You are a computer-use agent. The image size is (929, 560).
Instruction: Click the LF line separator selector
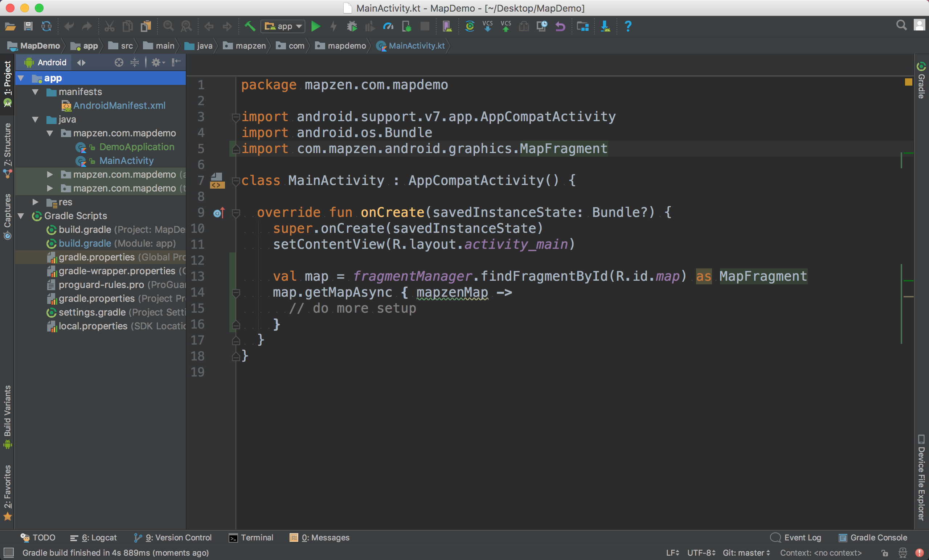673,553
